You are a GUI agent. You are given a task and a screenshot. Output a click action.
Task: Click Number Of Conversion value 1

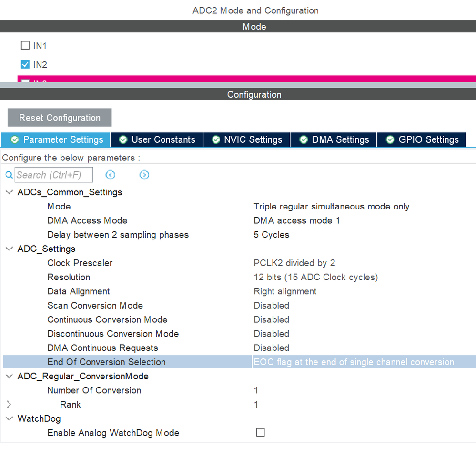point(256,390)
